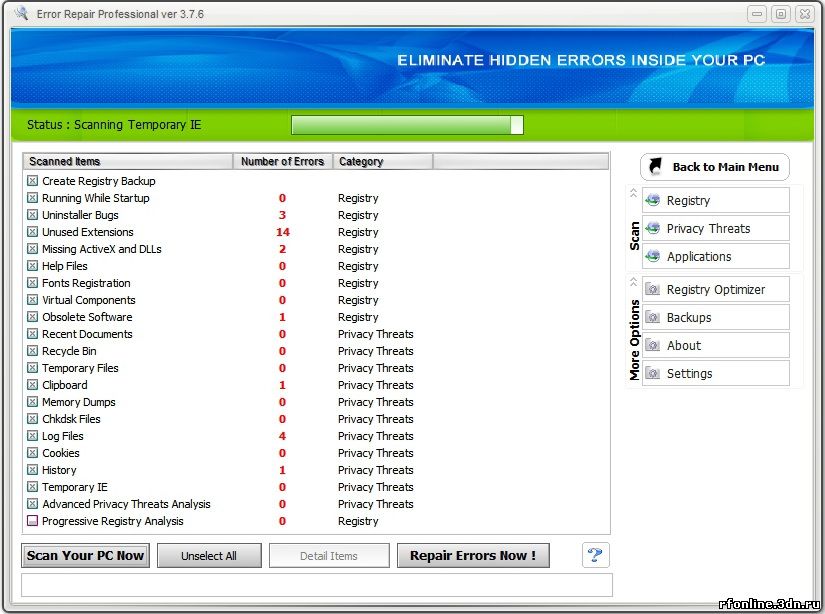Toggle the Recycle Bin checkbox
The height and width of the screenshot is (614, 825).
(33, 351)
